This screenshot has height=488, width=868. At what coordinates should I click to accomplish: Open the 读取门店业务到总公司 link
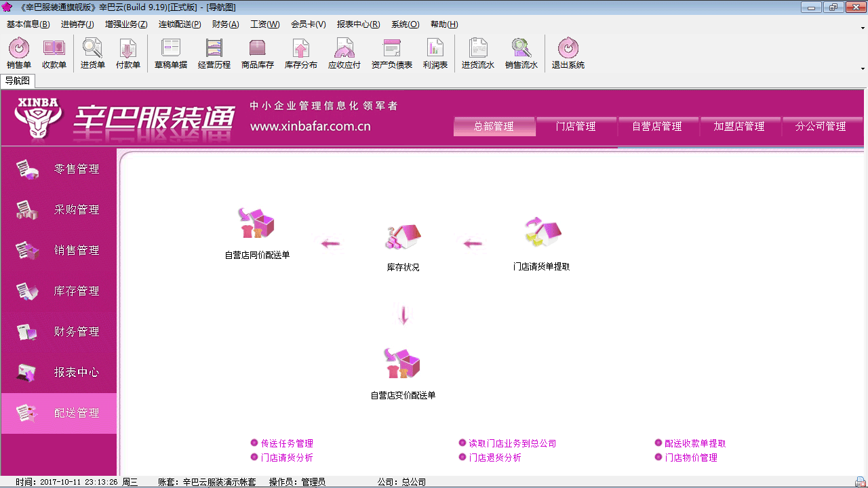pos(513,443)
